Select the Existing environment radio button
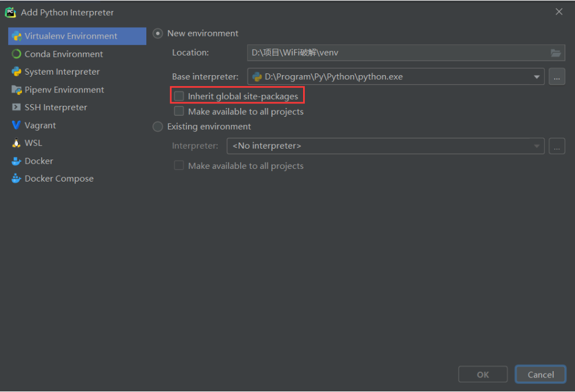Viewport: 575px width, 392px height. coord(158,127)
